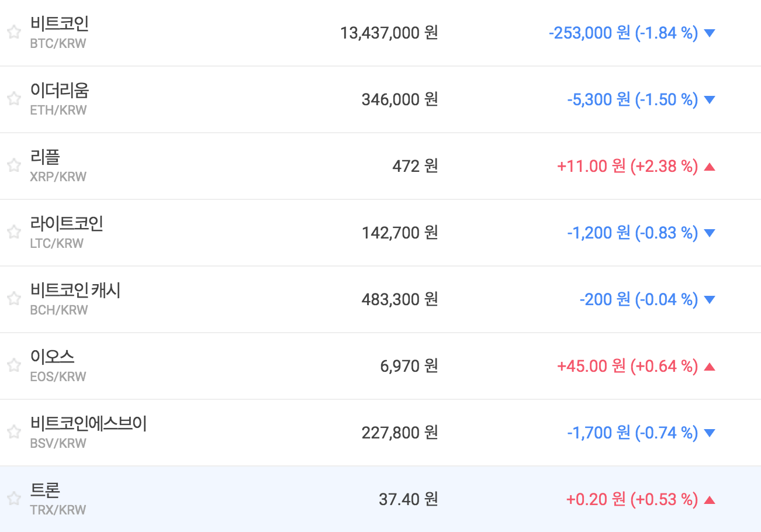The height and width of the screenshot is (532, 761).
Task: Click Tron's price 37.40 원
Action: point(408,499)
